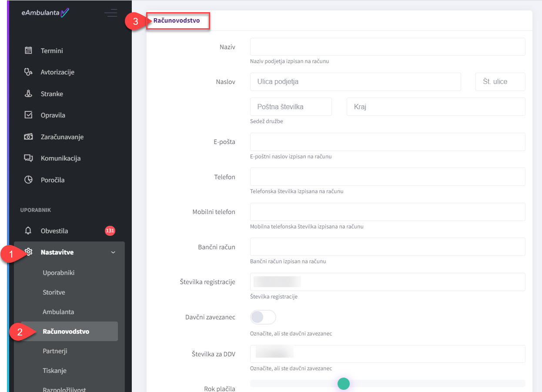Select the Partnerji settings item
542x392 pixels.
pyautogui.click(x=55, y=351)
